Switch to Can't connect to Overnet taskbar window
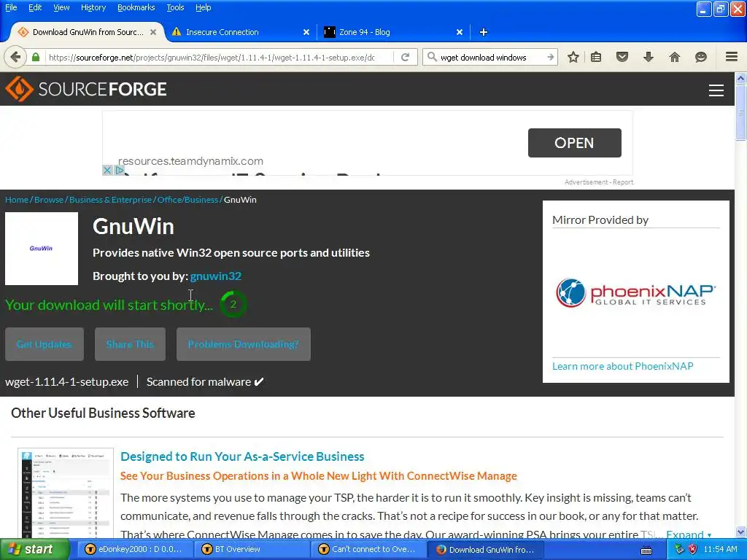Image resolution: width=747 pixels, height=560 pixels. coord(368,550)
